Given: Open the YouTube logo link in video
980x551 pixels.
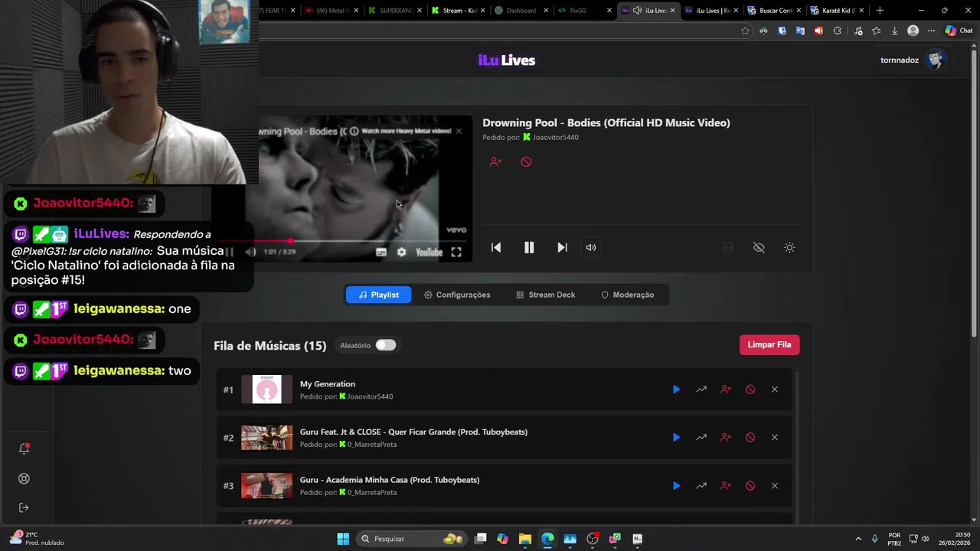Looking at the screenshot, I should tap(429, 252).
